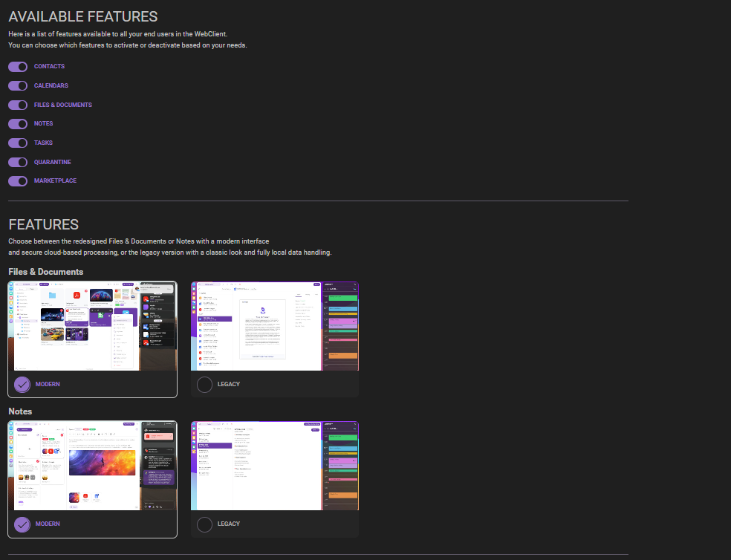Turn off the Calendars toggle
The image size is (731, 560).
(18, 86)
